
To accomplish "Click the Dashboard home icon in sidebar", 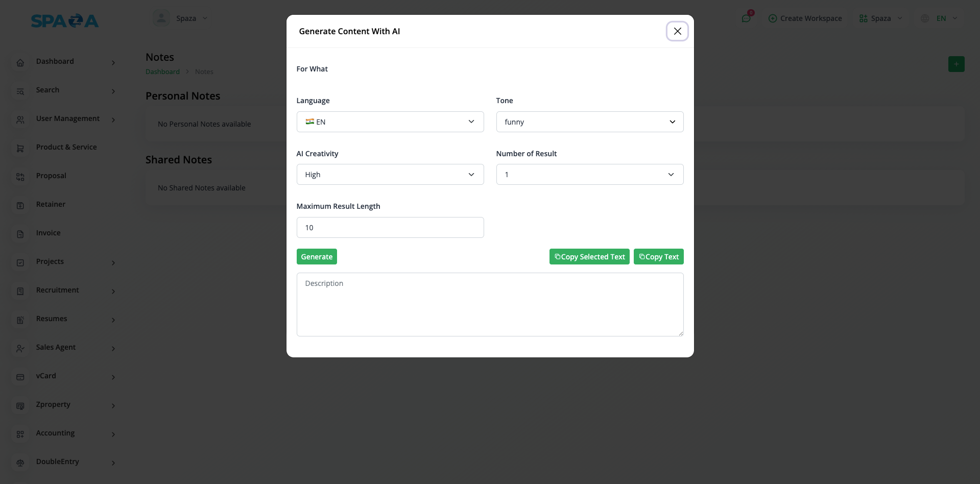I will tap(20, 63).
